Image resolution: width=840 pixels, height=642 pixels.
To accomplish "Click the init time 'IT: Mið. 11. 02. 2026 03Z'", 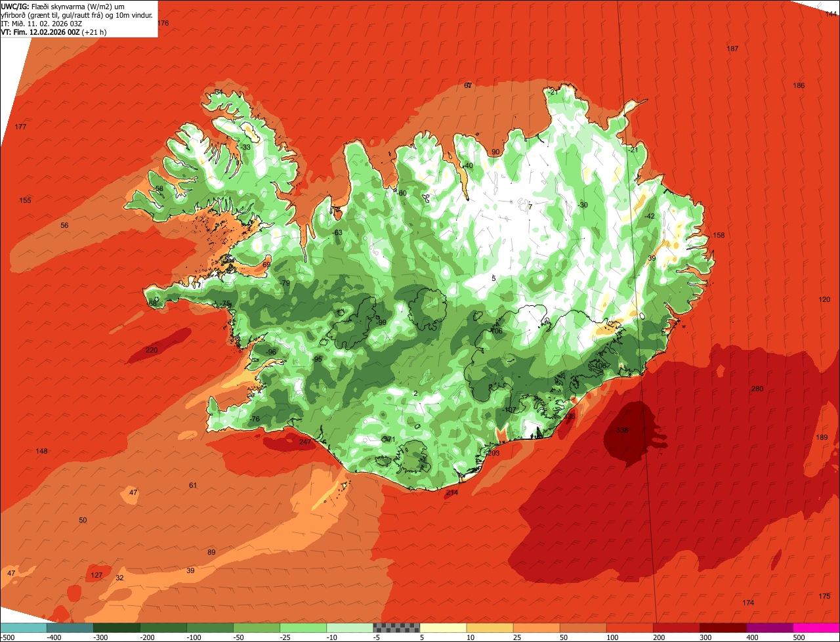I will [x=41, y=23].
